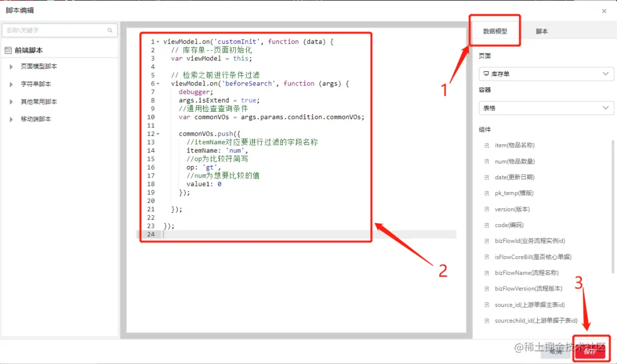Open the 页面 dropdown showing 库存单
Screen dimensions: 617x364
546,74
